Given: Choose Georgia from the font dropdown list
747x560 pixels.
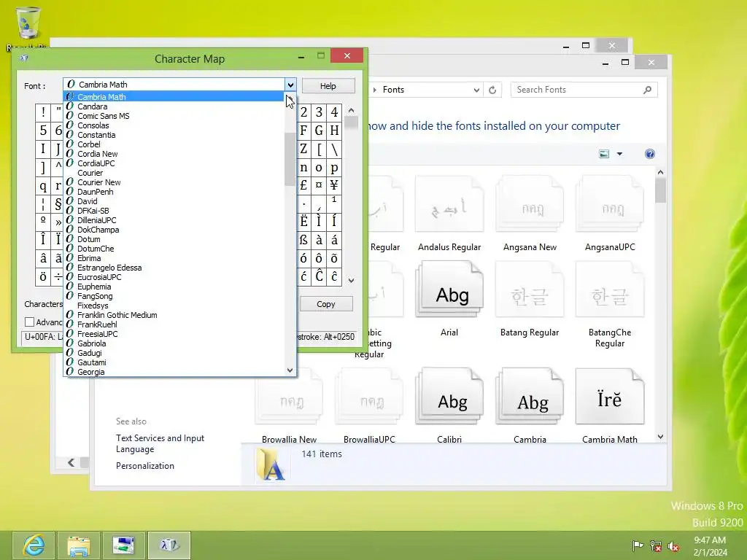Looking at the screenshot, I should coord(174,372).
